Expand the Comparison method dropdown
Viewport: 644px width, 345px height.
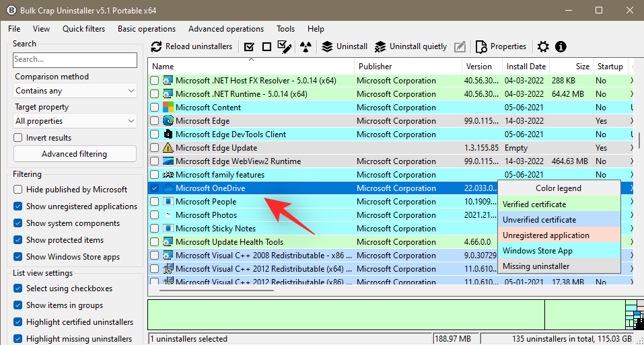[x=75, y=91]
